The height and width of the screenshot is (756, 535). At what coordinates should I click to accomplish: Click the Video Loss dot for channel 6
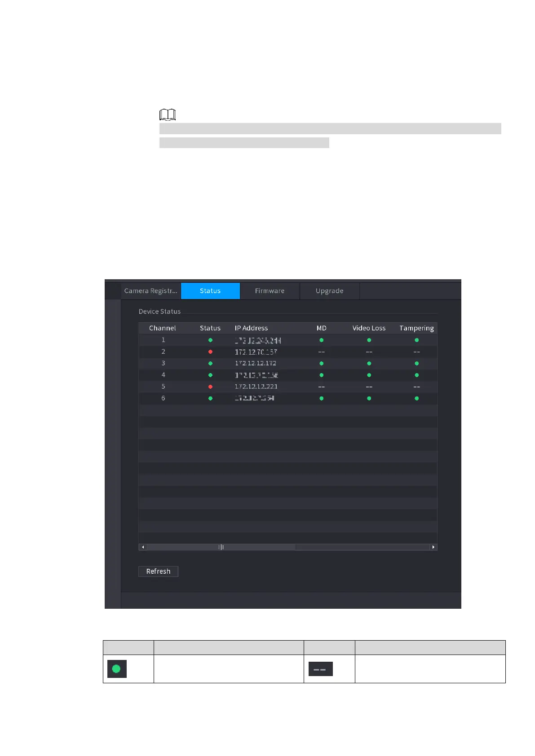click(x=369, y=399)
